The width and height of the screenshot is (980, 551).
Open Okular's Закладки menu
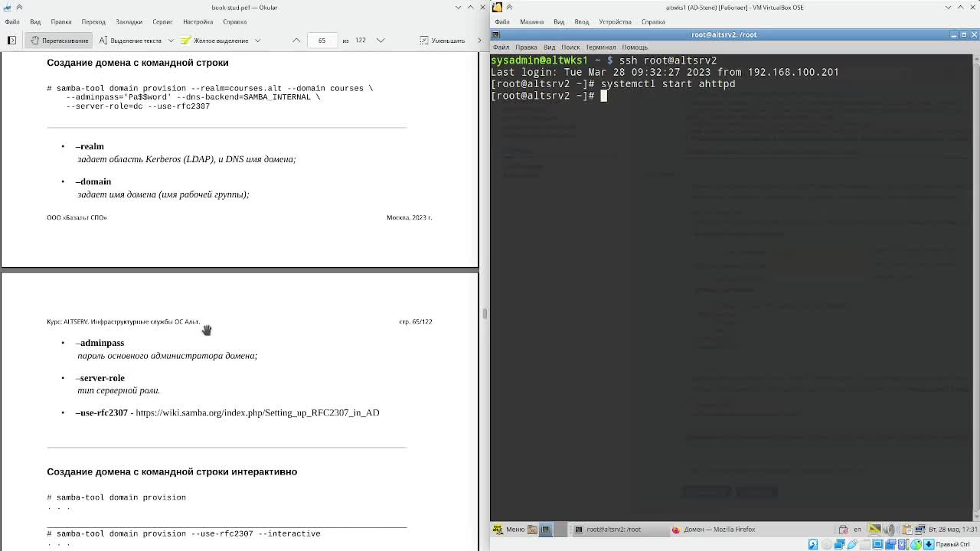(x=129, y=21)
